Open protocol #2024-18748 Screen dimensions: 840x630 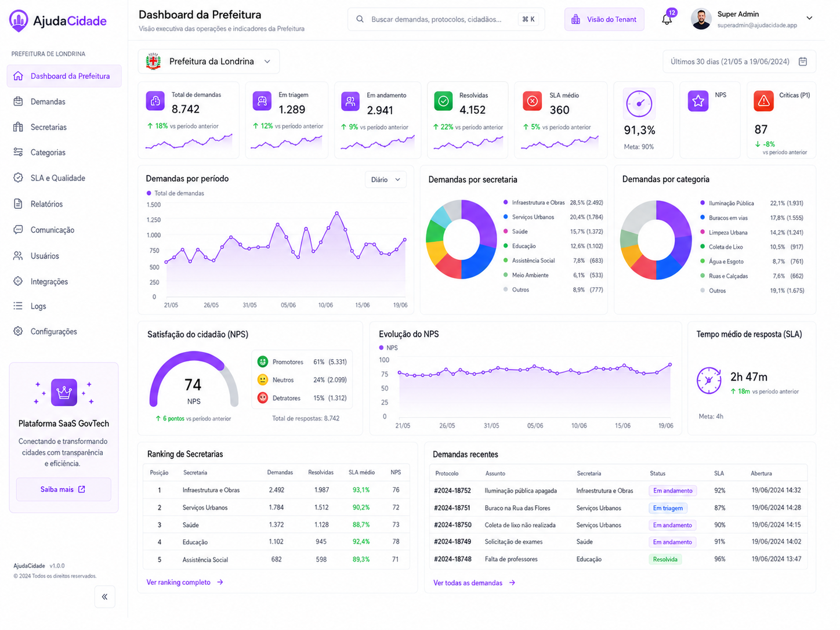(x=452, y=560)
